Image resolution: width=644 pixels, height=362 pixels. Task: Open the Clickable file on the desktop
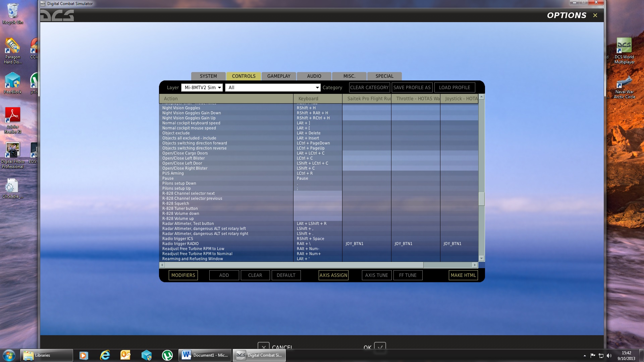13,188
